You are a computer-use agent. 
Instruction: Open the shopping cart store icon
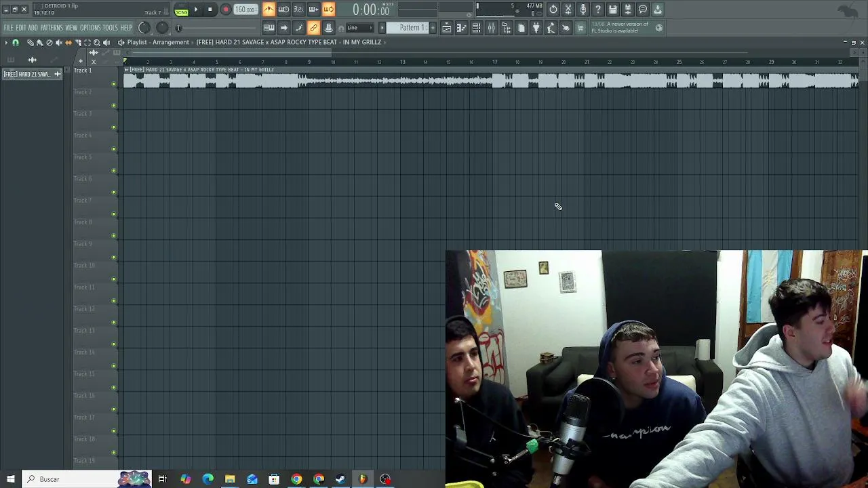[580, 28]
